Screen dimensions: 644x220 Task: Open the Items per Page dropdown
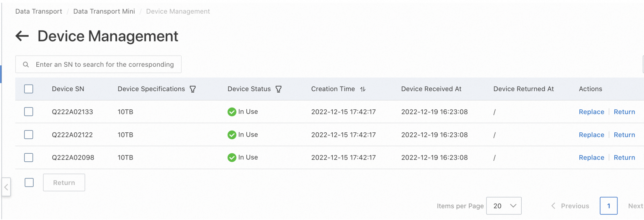coord(504,206)
